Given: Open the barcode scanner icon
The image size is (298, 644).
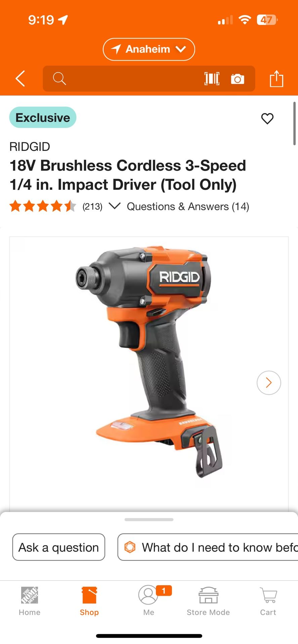Looking at the screenshot, I should (212, 79).
